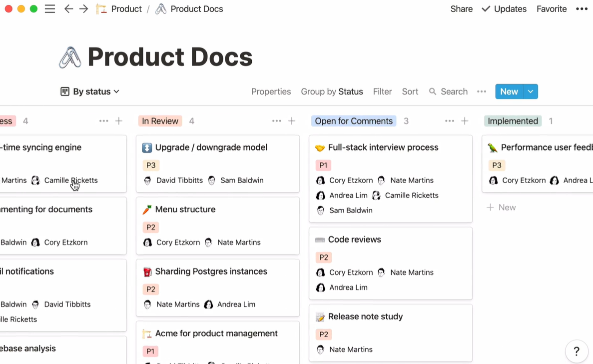Toggle Favorite for this page

coord(551,9)
